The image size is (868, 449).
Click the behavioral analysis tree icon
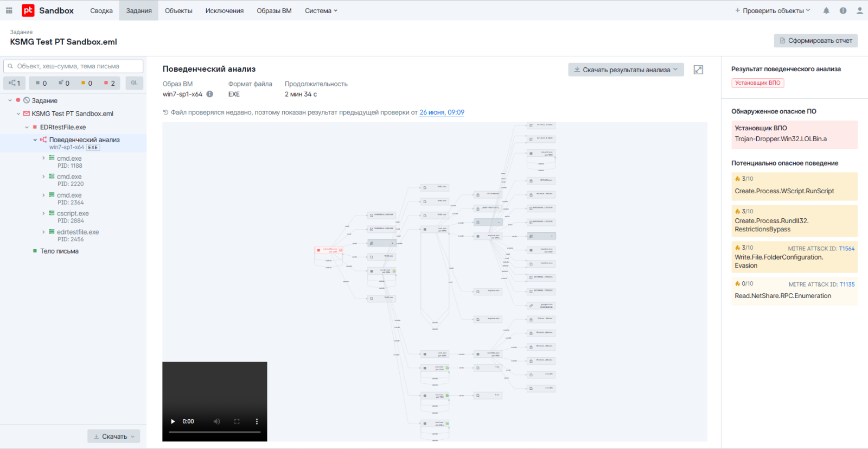click(43, 140)
